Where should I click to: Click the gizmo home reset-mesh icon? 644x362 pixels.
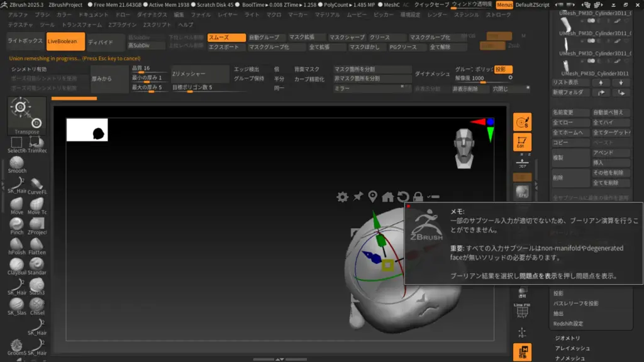[387, 197]
